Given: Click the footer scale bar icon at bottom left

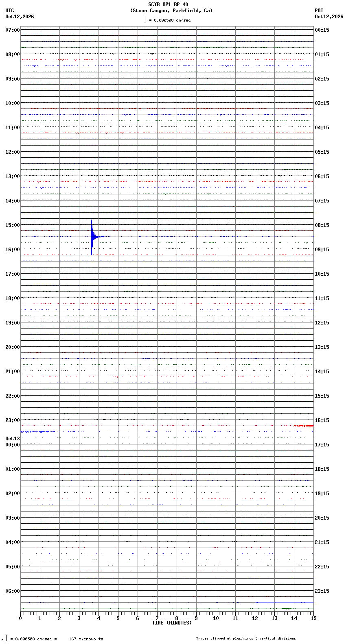Looking at the screenshot, I should [x=6, y=638].
